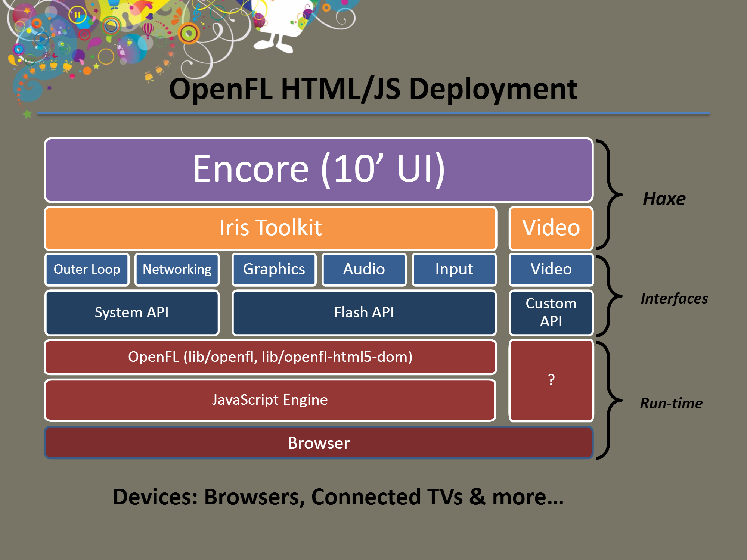
Task: Click the System API block
Action: coord(132,313)
